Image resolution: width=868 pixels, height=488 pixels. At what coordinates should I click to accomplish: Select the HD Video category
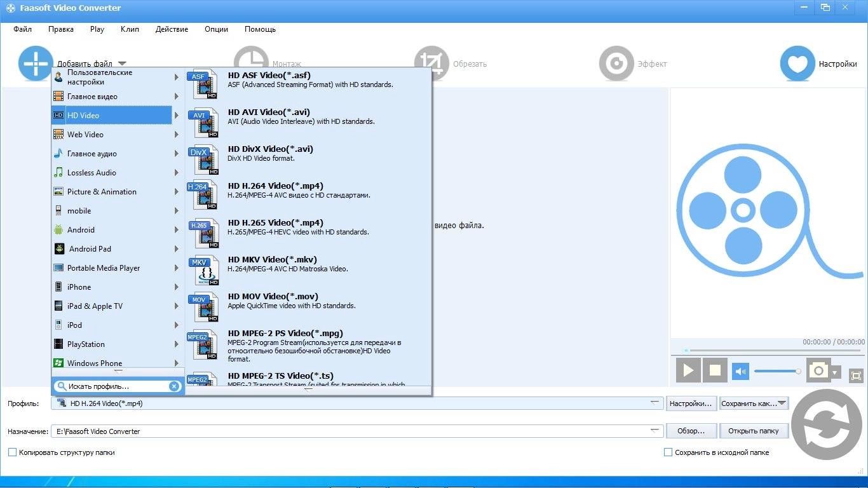[112, 115]
